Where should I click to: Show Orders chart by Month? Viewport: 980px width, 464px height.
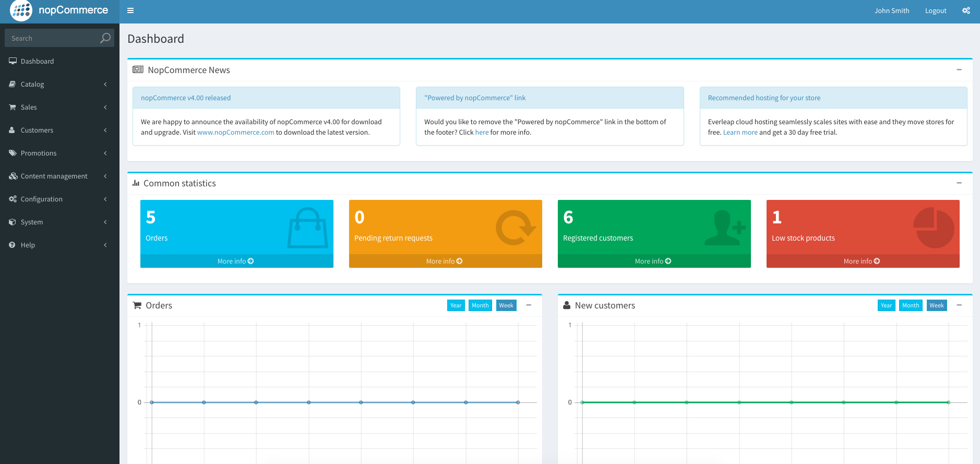coord(480,305)
